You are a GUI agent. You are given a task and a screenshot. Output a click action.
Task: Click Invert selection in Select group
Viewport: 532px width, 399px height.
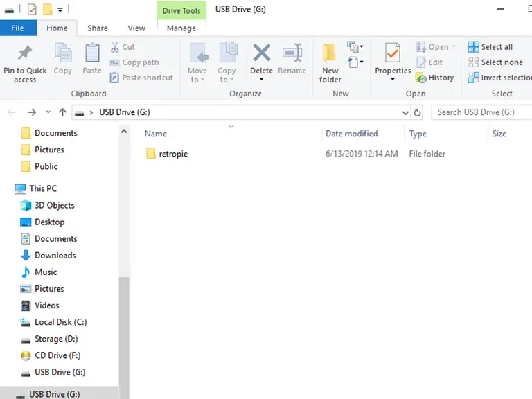coord(499,78)
